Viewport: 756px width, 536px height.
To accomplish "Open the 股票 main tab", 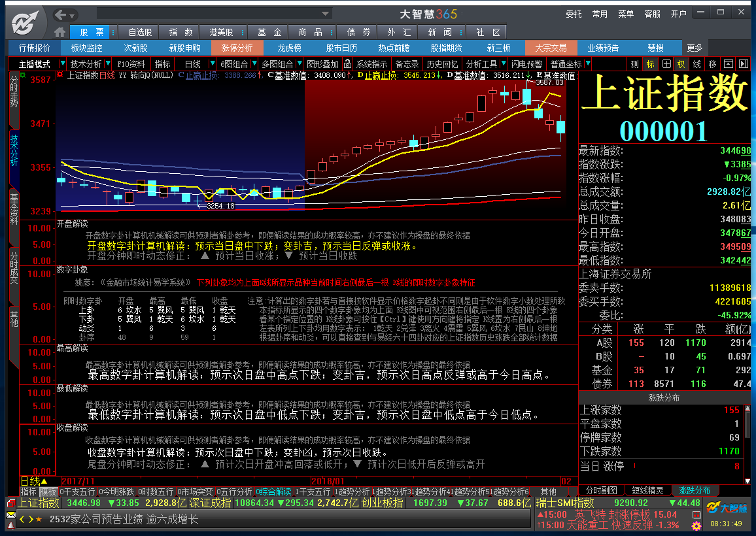I will (92, 32).
